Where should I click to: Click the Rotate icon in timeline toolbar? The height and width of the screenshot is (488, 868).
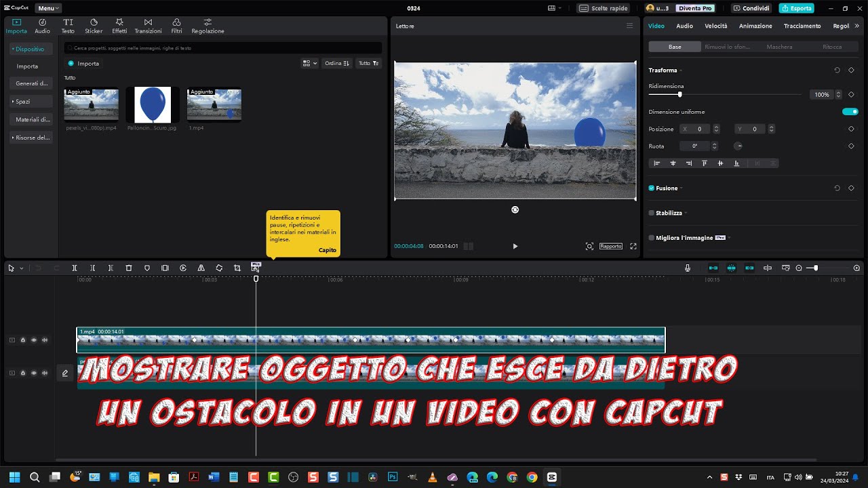tap(219, 268)
